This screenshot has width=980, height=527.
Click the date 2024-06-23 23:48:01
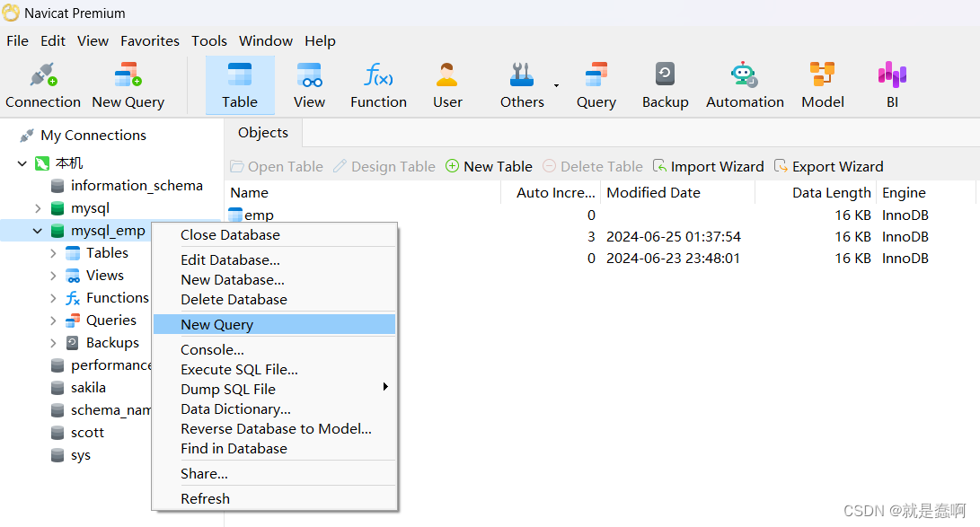[x=673, y=259]
